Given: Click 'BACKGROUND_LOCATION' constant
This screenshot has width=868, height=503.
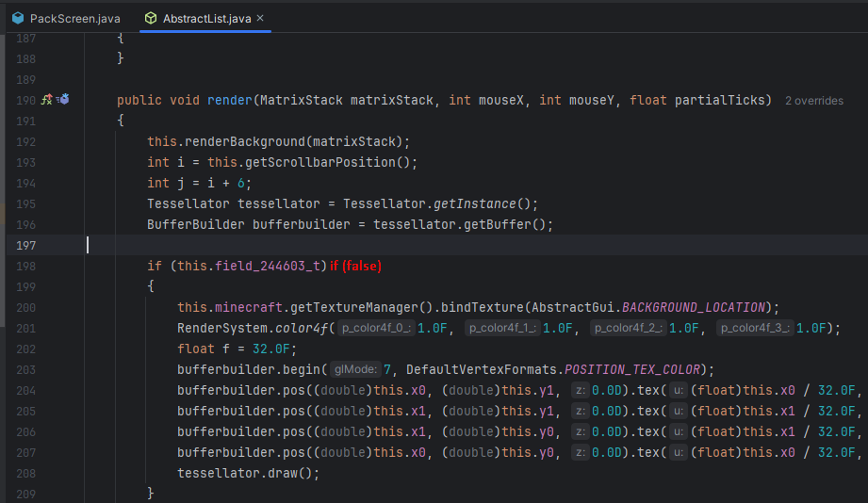Looking at the screenshot, I should click(x=693, y=308).
